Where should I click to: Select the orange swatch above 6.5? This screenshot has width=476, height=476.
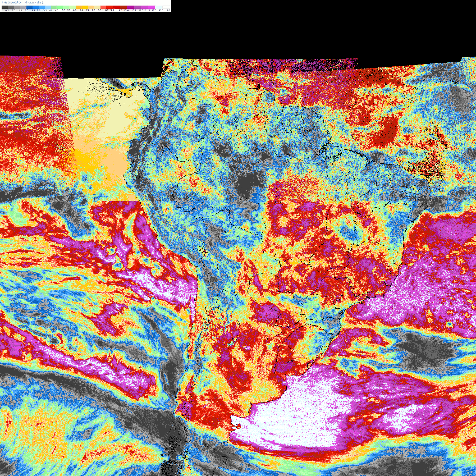tap(79, 7)
